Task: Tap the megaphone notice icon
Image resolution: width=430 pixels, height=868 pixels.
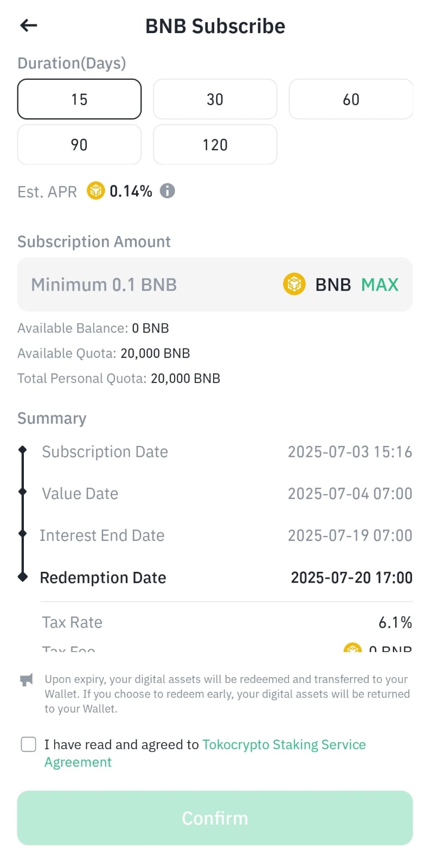Action: [27, 680]
